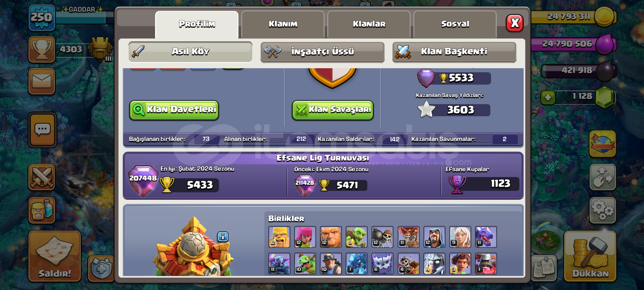Viewport: 644px width, 290px height.
Task: Open the Klanlar tab
Action: pos(369,24)
